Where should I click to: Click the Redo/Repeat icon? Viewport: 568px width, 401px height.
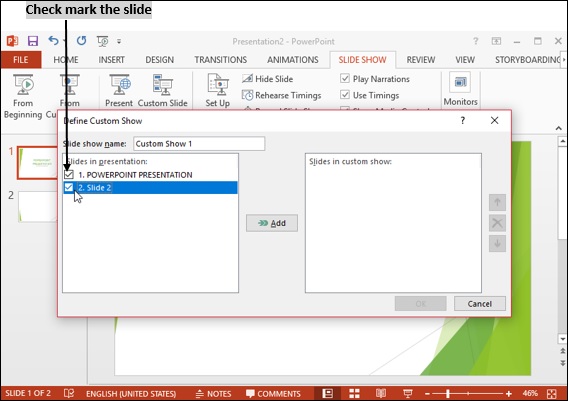click(82, 41)
